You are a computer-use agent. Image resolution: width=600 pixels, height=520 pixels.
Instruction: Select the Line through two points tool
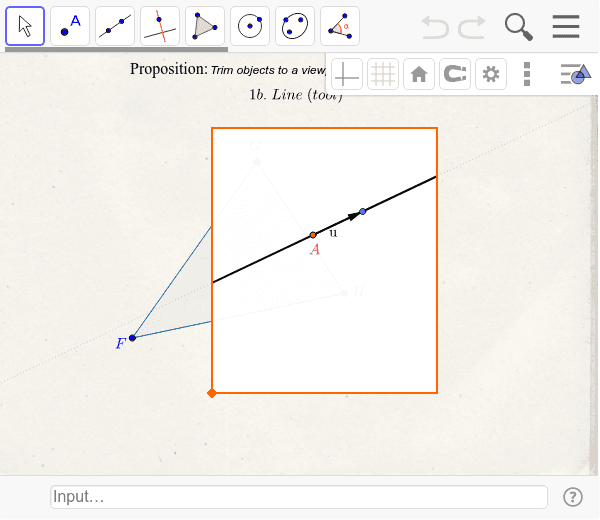[115, 26]
